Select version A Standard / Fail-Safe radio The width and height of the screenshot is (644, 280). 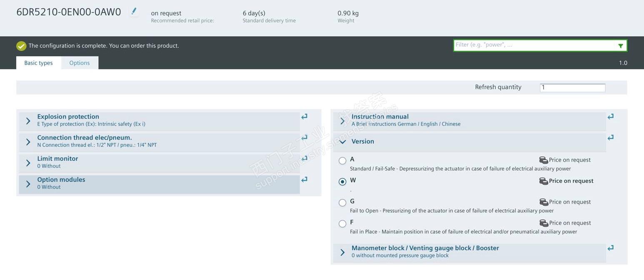click(342, 161)
